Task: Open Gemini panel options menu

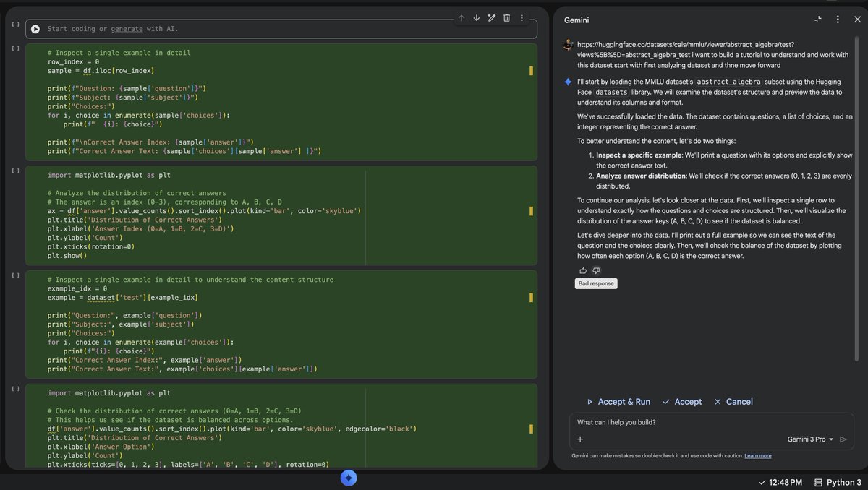Action: tap(838, 20)
